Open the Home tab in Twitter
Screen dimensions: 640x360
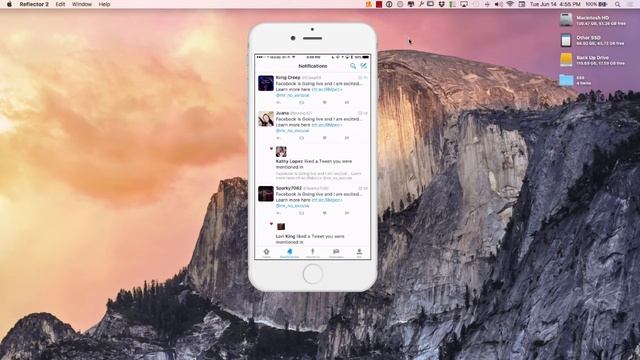tap(267, 253)
